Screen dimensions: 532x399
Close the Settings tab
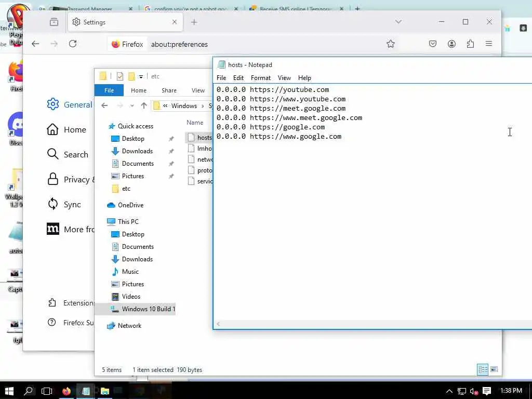point(175,22)
